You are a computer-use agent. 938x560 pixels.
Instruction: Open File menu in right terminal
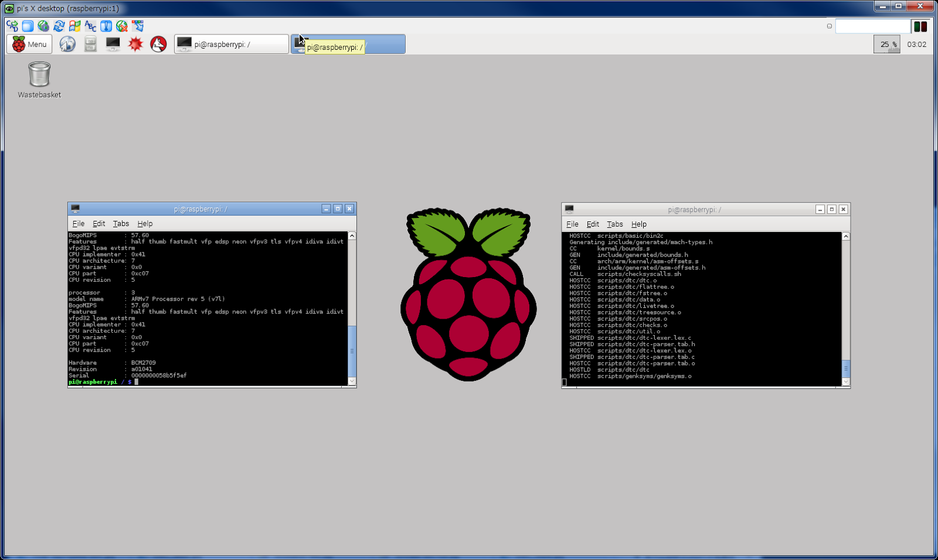pyautogui.click(x=573, y=224)
